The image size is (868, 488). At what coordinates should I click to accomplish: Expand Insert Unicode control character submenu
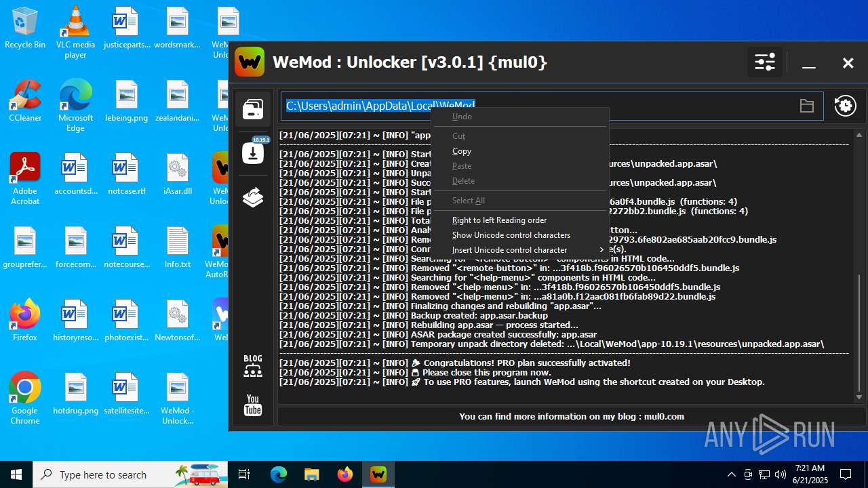click(520, 250)
